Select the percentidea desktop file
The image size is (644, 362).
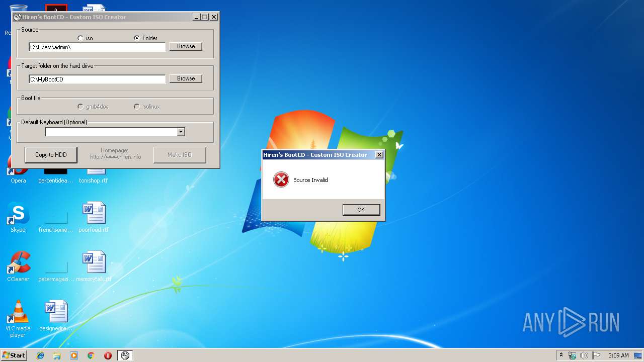[x=56, y=177]
